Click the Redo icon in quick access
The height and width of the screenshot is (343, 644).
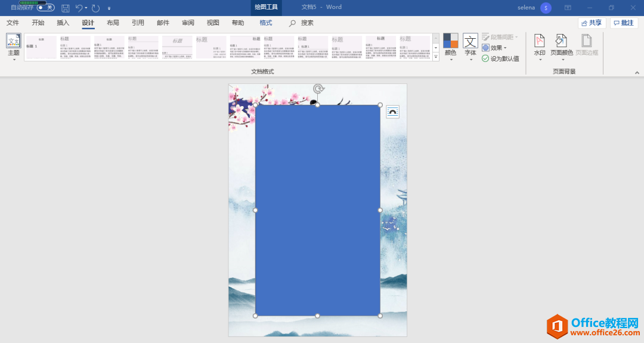click(x=95, y=8)
